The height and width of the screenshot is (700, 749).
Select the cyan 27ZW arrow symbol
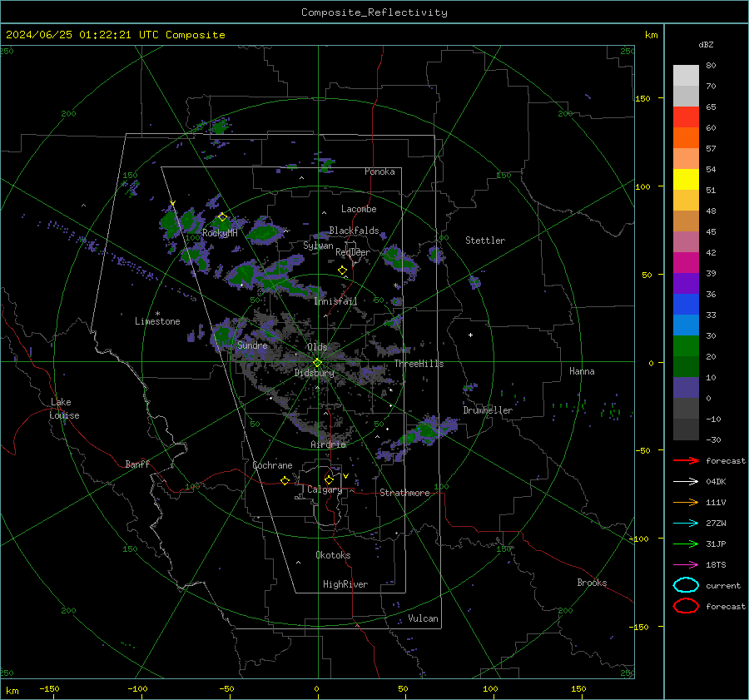(x=686, y=524)
